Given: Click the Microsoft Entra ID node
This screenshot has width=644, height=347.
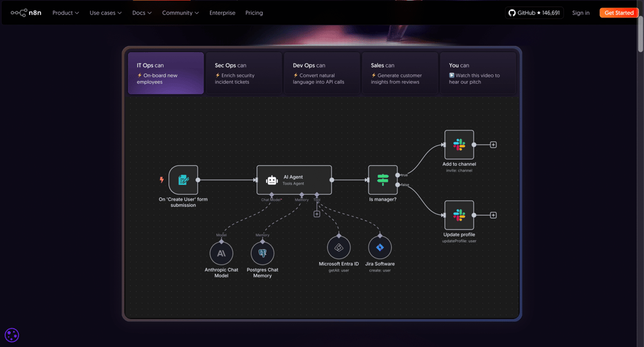Looking at the screenshot, I should click(x=339, y=248).
